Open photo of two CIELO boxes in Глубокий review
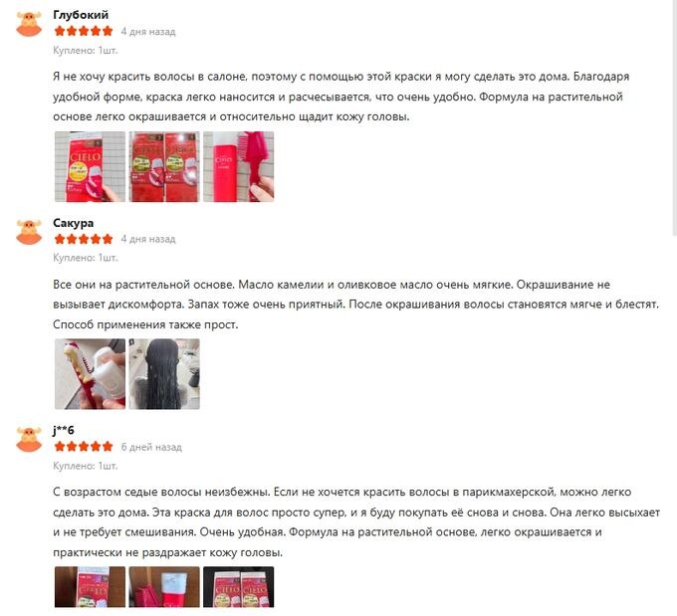This screenshot has height=616, width=677. click(164, 166)
